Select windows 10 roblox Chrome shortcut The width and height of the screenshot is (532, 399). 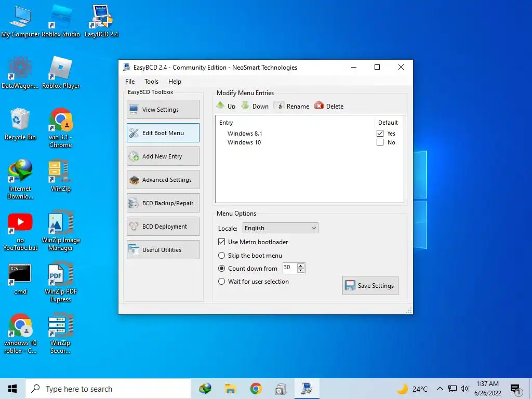(x=20, y=334)
